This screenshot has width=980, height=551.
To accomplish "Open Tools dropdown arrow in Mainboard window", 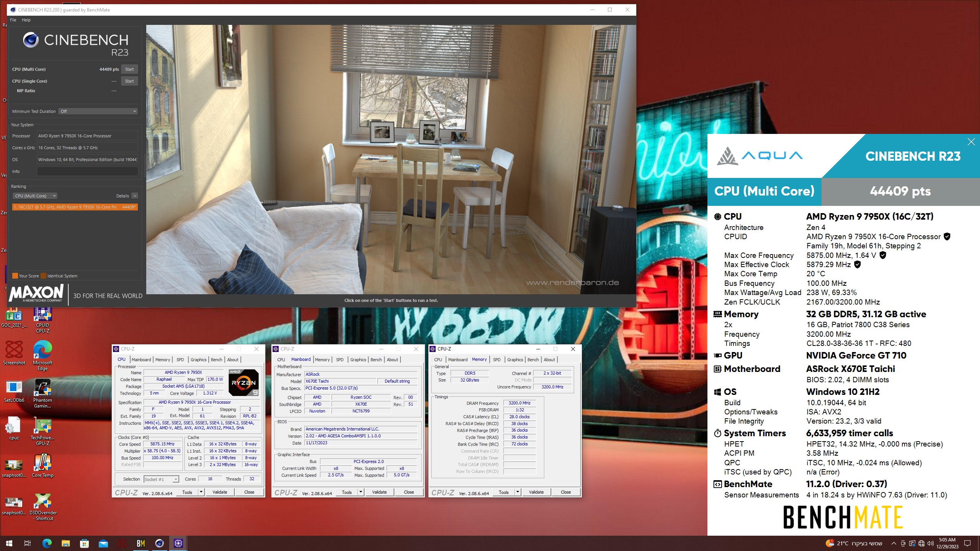I will pos(361,492).
